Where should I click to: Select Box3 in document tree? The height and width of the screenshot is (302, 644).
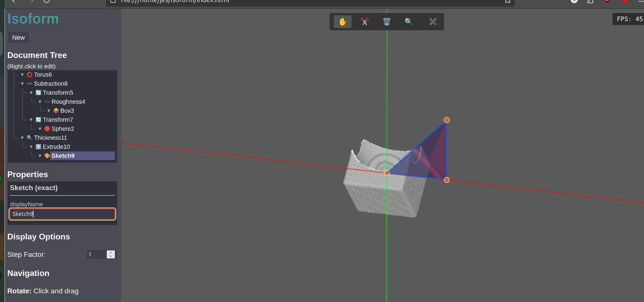(67, 111)
